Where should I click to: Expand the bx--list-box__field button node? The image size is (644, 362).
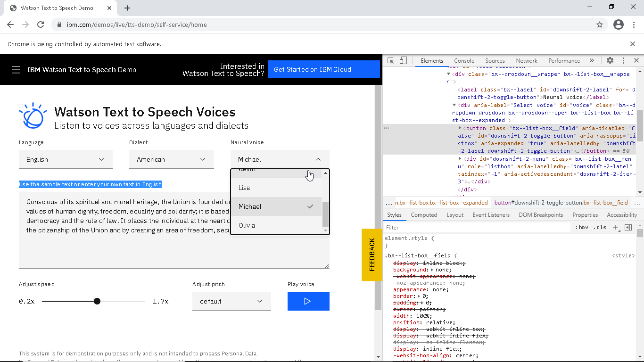click(x=460, y=128)
